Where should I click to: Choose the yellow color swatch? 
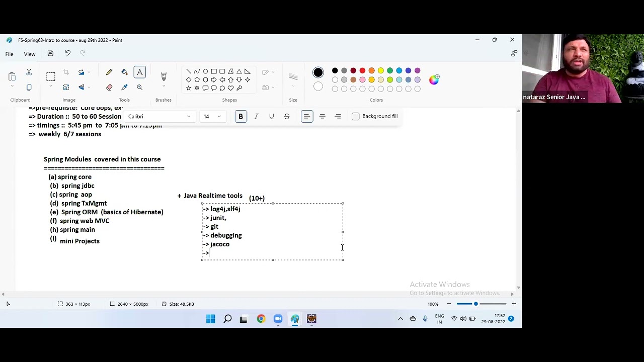[x=381, y=71]
